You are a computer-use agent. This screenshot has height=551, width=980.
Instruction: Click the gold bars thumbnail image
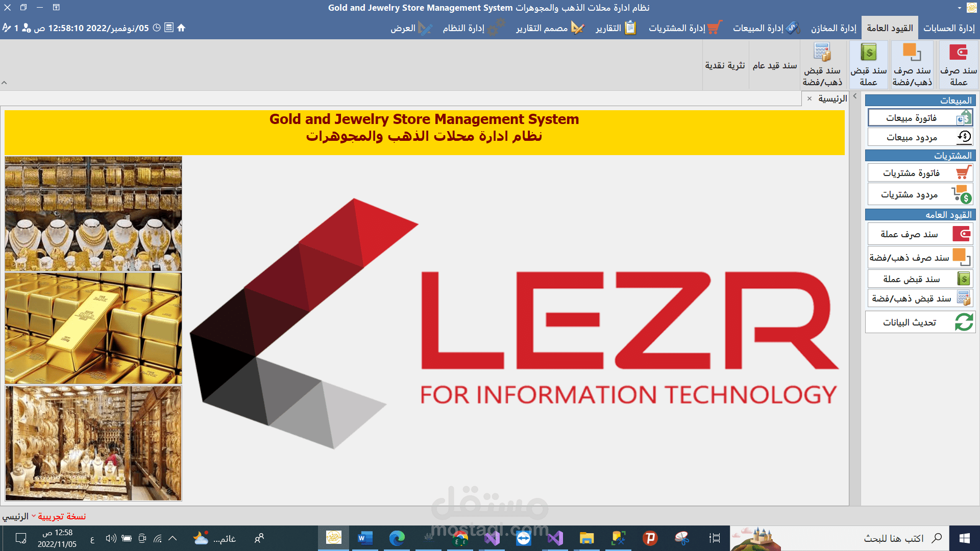pos(93,328)
